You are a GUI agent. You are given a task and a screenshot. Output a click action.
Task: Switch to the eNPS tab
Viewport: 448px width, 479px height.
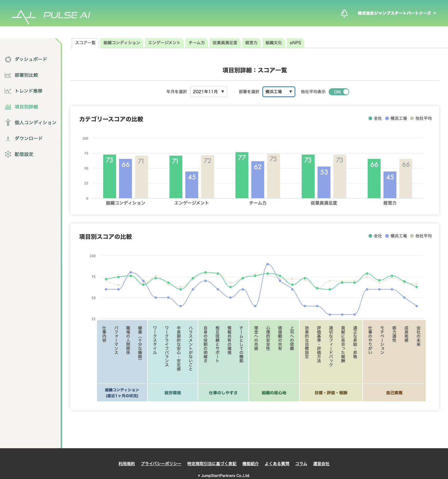coord(295,43)
